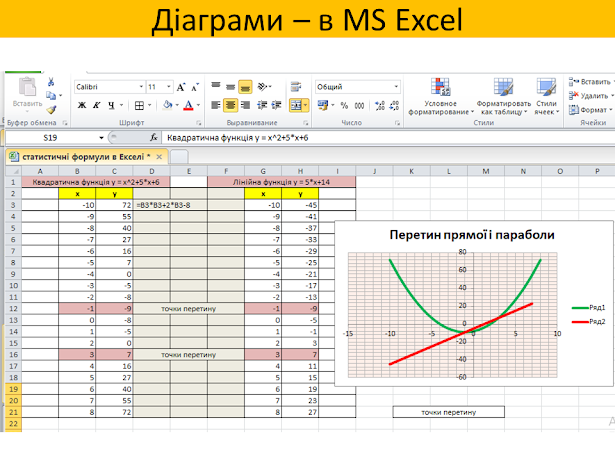
Task: Click the middle align icon
Action: coord(231,87)
